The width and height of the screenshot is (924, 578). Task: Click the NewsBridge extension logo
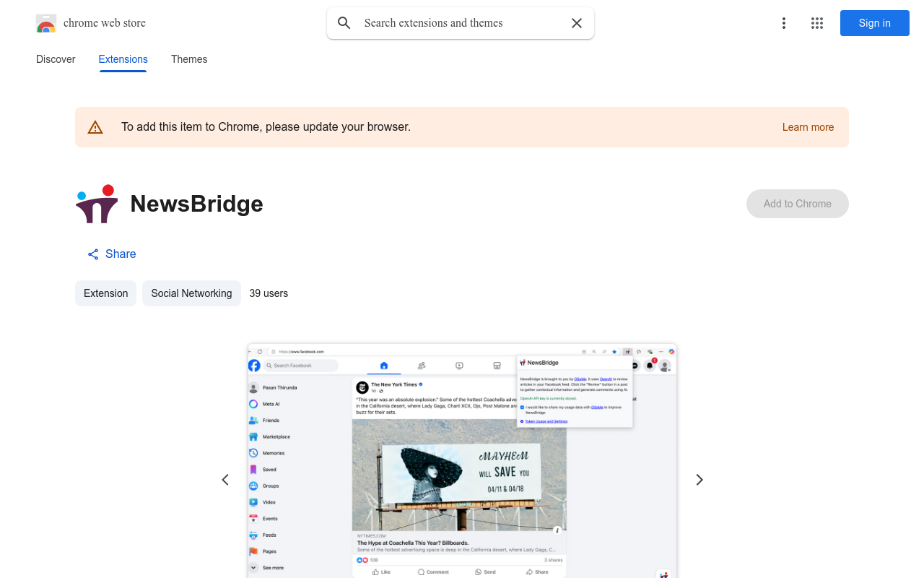(x=97, y=204)
